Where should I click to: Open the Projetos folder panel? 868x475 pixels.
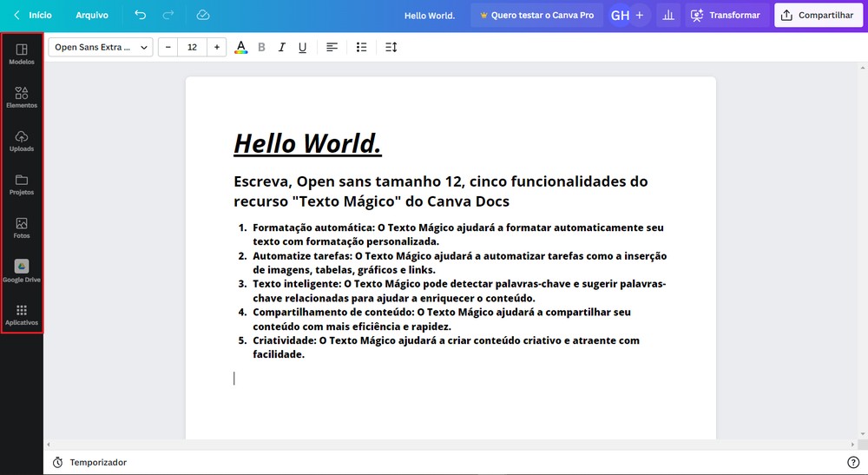[22, 184]
